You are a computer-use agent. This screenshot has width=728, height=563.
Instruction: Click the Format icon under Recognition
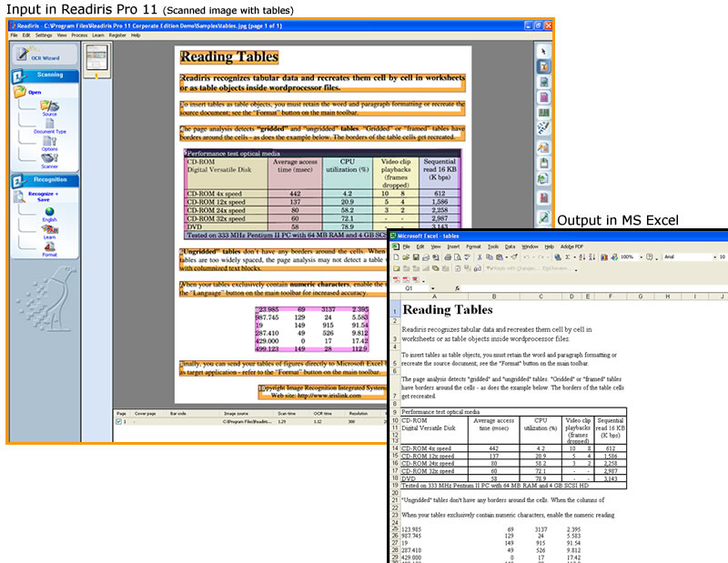[x=49, y=248]
